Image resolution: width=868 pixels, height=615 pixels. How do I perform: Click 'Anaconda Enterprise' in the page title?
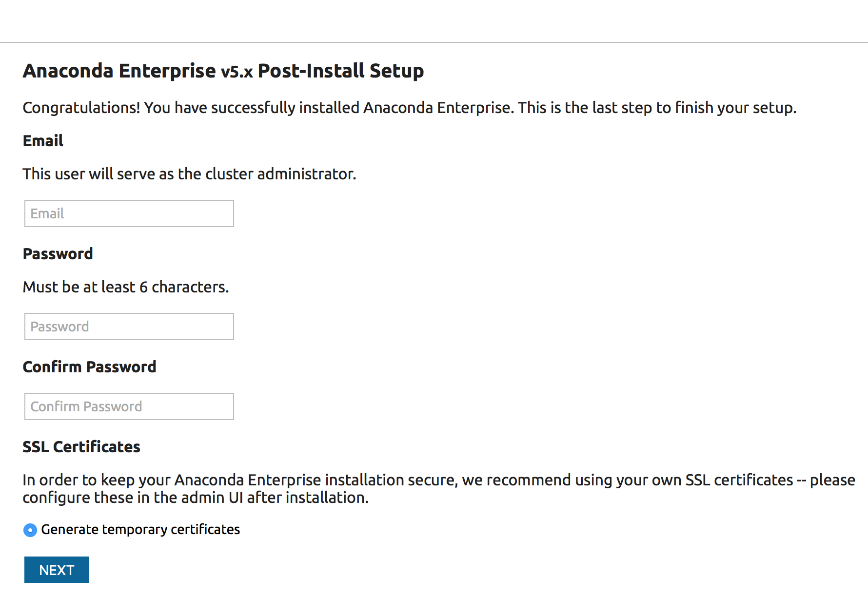[119, 71]
